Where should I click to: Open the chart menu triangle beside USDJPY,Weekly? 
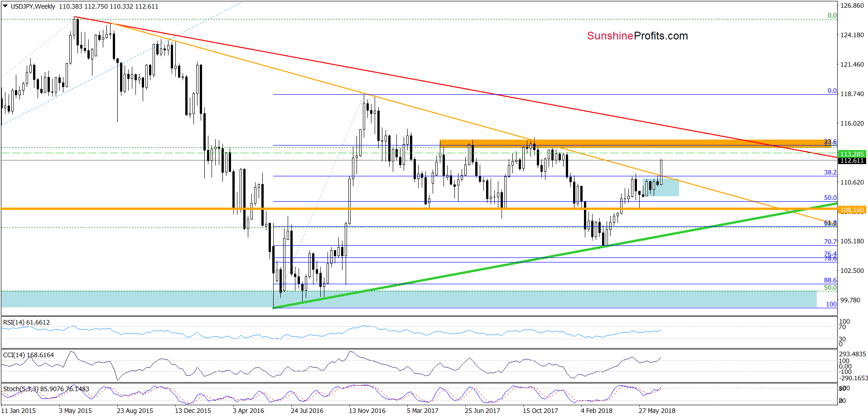[x=5, y=6]
